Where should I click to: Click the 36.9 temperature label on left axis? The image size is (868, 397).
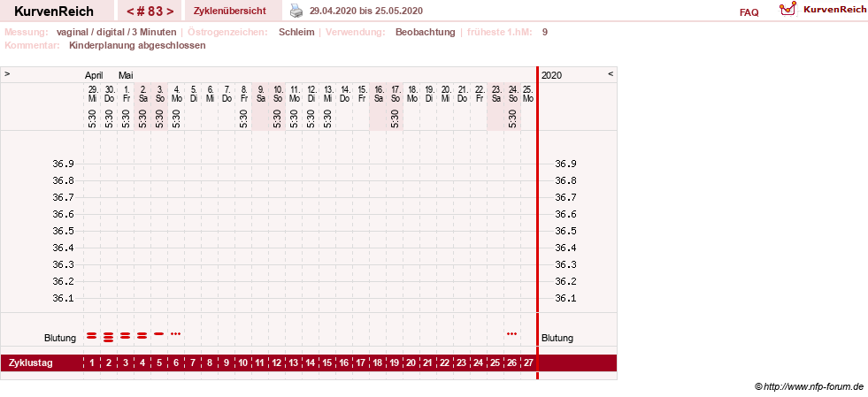click(x=63, y=164)
